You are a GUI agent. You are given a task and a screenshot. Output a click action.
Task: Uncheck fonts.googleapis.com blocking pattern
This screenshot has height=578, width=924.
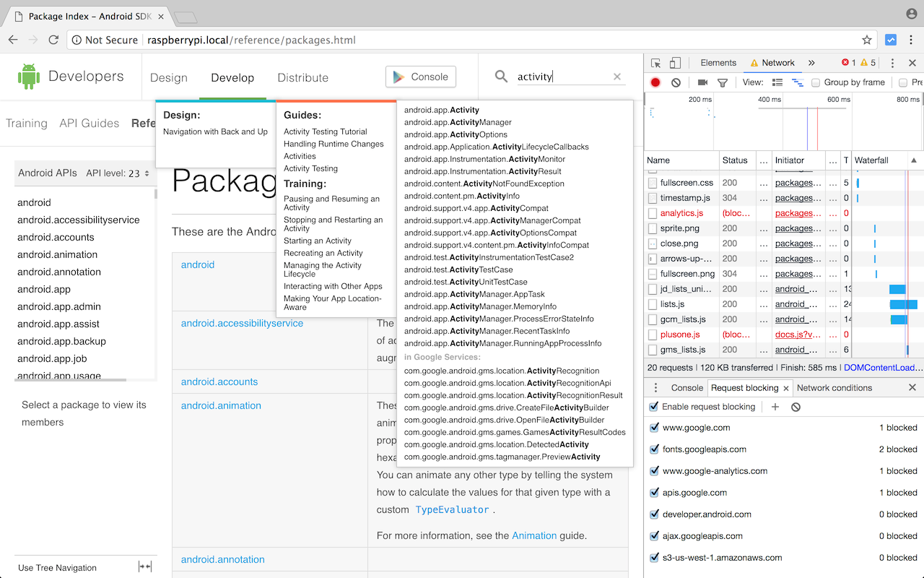[654, 449]
